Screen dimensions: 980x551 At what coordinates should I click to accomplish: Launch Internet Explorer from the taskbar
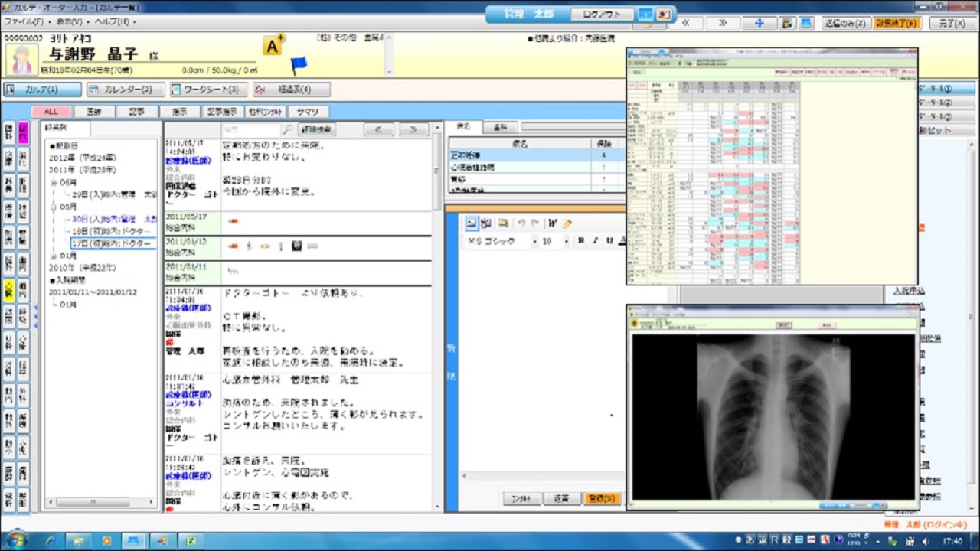(x=51, y=541)
